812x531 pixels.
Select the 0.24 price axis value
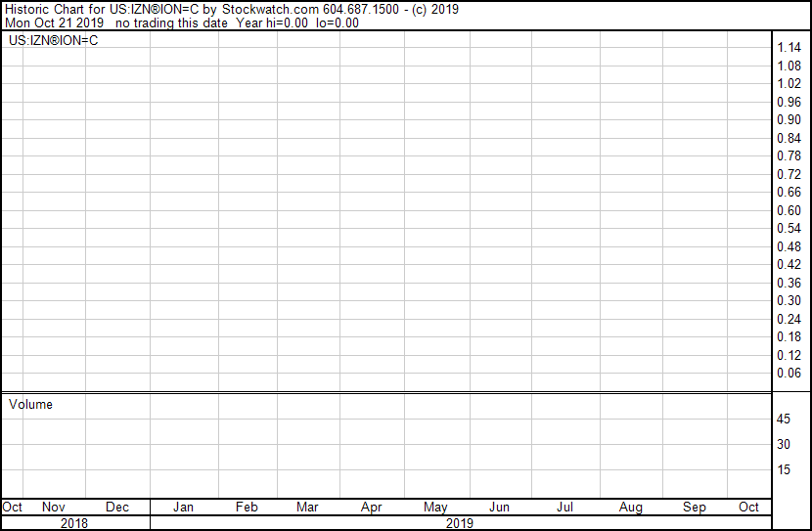point(789,320)
